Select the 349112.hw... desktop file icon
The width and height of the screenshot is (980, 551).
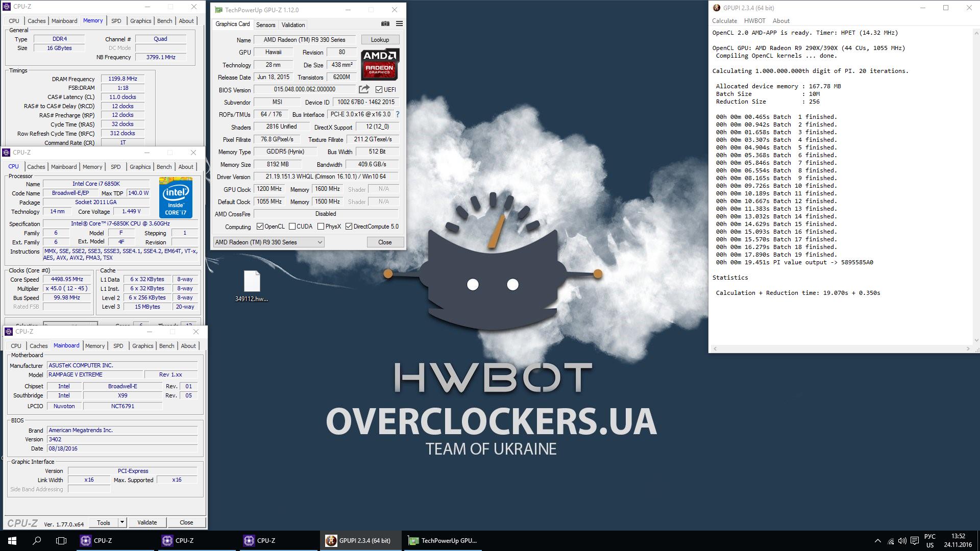click(252, 286)
